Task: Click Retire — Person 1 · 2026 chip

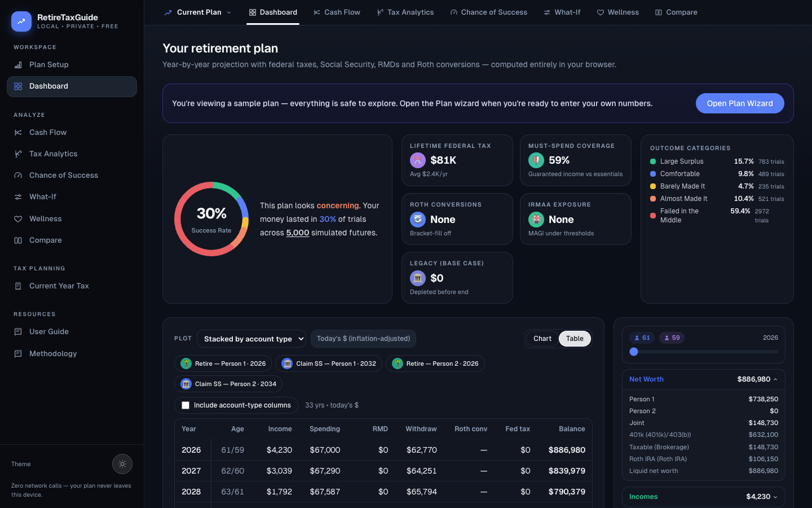Action: point(223,364)
